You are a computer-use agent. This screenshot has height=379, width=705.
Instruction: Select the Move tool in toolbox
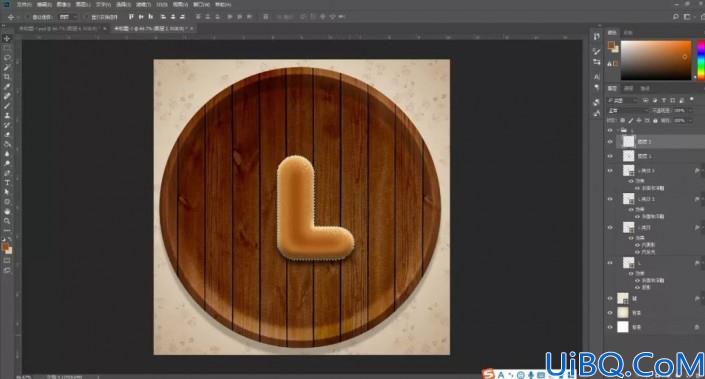(x=7, y=39)
